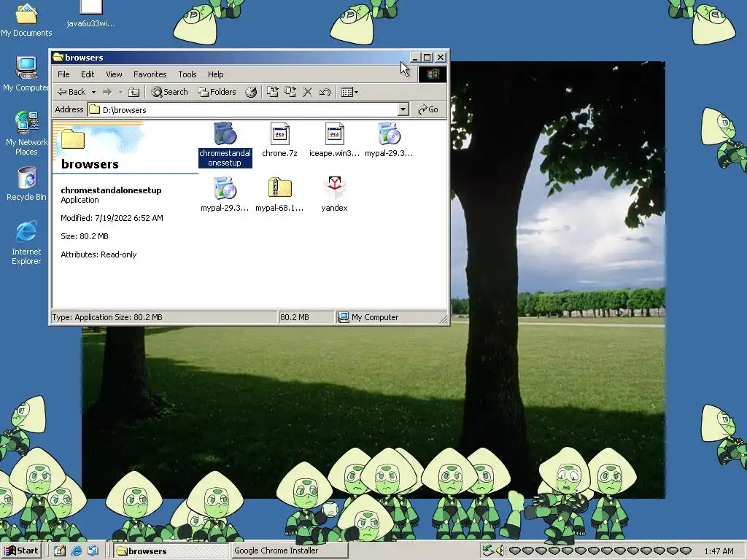Image resolution: width=747 pixels, height=560 pixels.
Task: Select the java6u33wi... desktop file
Action: [x=91, y=15]
